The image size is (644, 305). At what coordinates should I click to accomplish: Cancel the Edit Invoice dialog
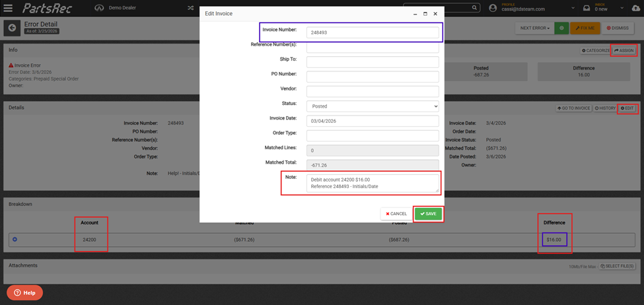click(x=396, y=214)
